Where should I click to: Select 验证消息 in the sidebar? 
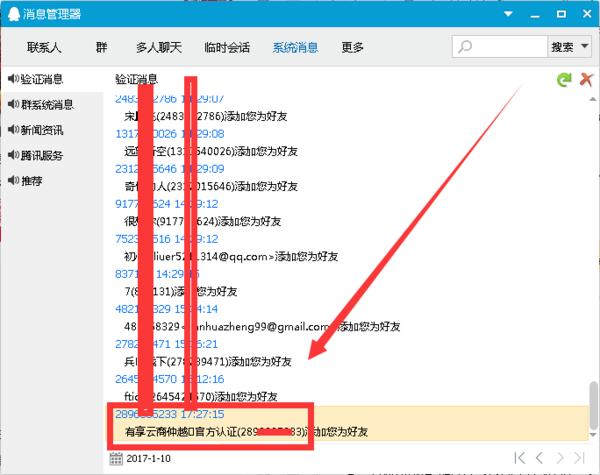(52, 79)
